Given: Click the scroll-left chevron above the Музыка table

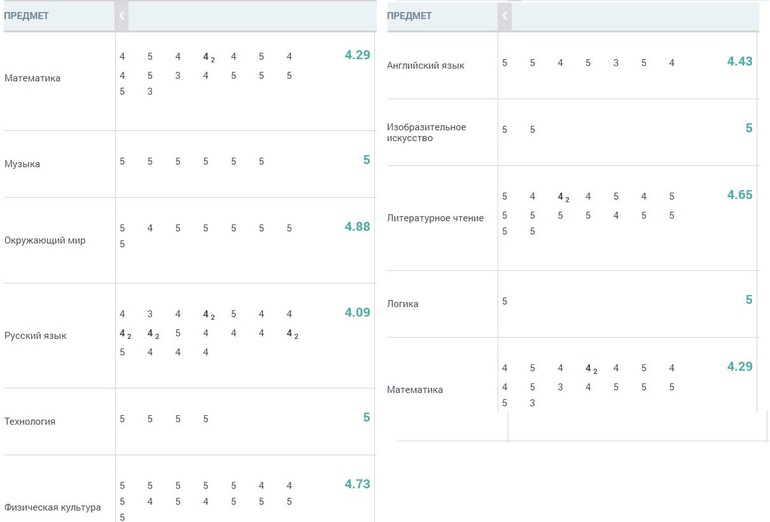Looking at the screenshot, I should [x=122, y=16].
